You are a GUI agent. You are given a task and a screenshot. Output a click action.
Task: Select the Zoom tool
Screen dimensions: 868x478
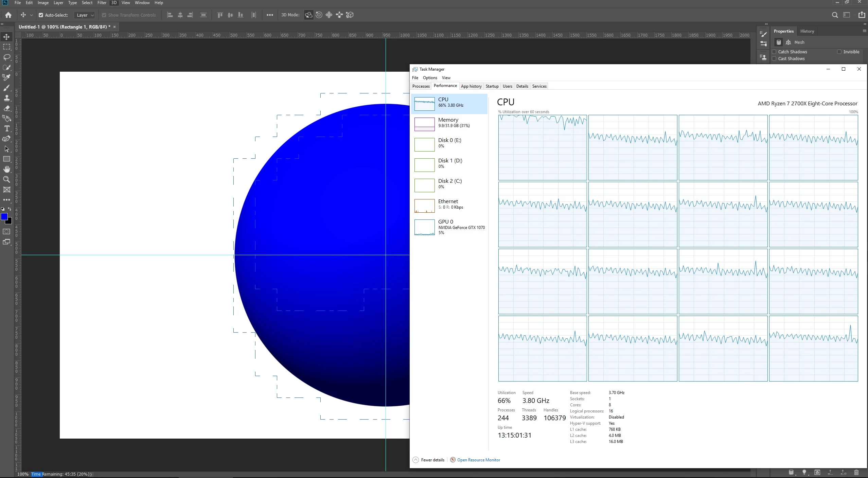[x=7, y=179]
